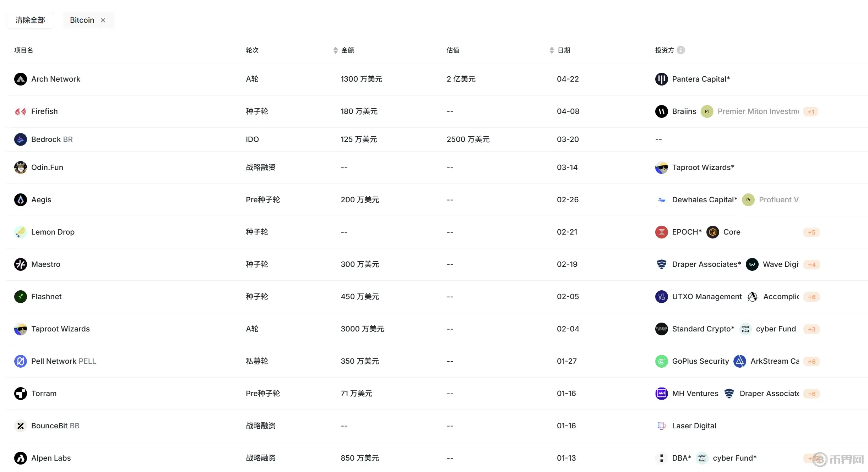
Task: Click the 项目名 column header
Action: pos(24,50)
